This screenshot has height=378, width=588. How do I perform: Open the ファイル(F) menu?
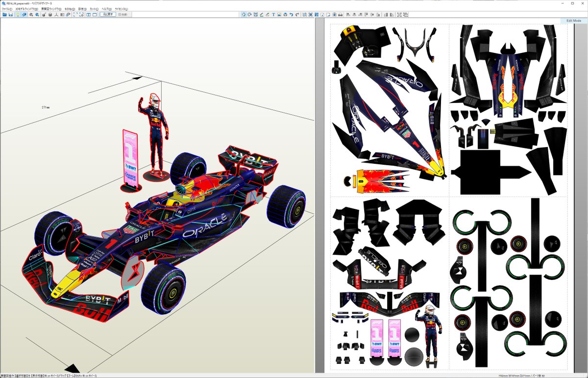point(7,9)
